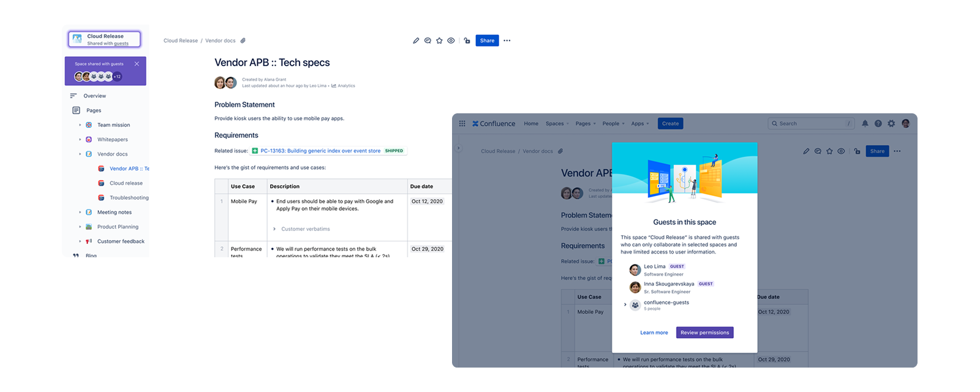Toggle watch eye icon in the dimmed window
The image size is (980, 392).
tap(841, 151)
